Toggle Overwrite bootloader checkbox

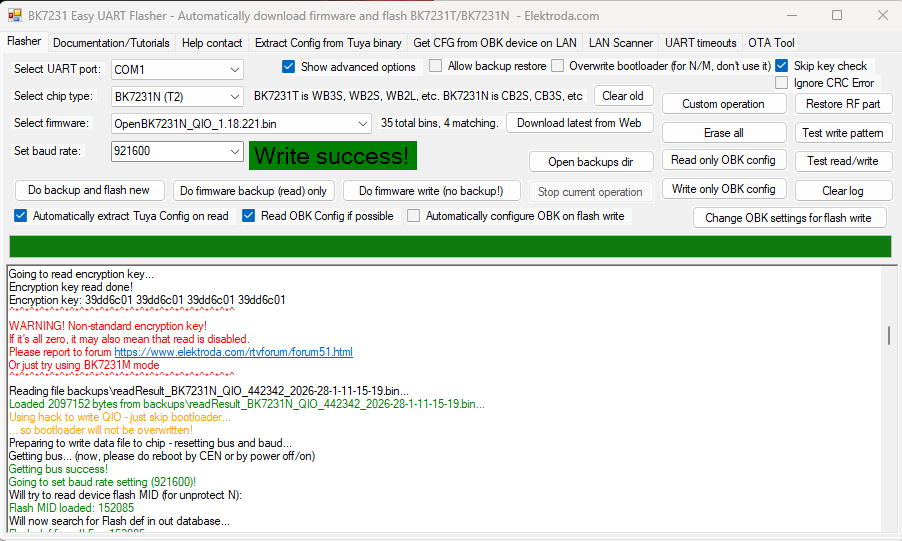[557, 66]
